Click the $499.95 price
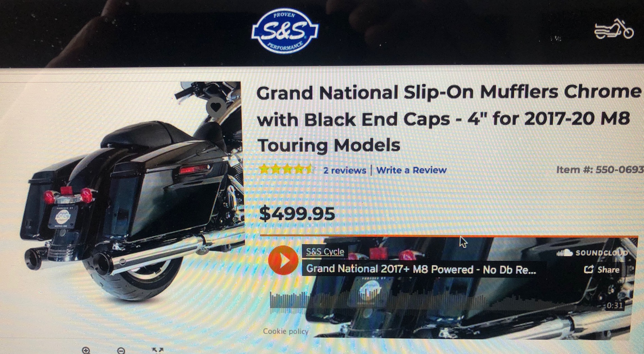 [297, 214]
